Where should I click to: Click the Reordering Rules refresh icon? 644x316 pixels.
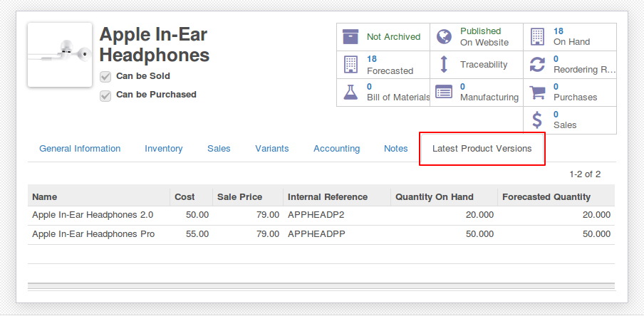pyautogui.click(x=537, y=65)
